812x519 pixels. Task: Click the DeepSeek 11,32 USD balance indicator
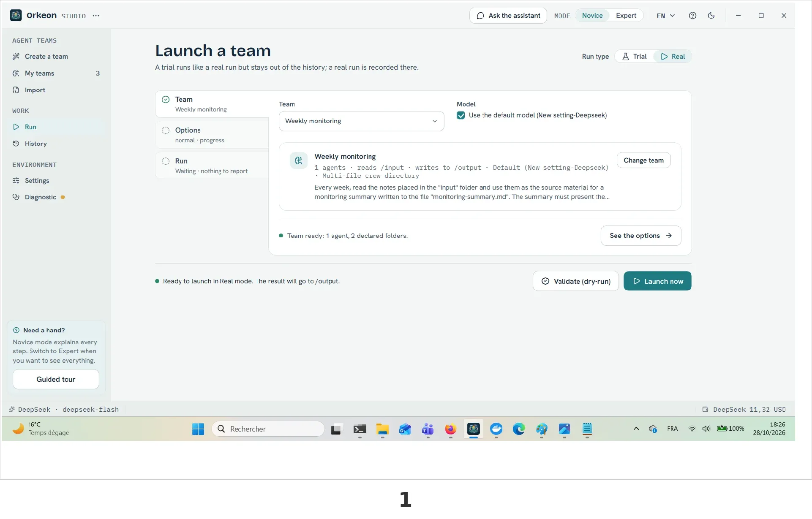tap(744, 409)
